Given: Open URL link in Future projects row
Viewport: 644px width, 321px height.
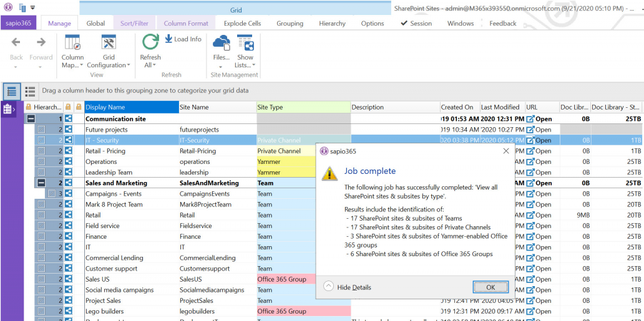Looking at the screenshot, I should coord(539,130).
